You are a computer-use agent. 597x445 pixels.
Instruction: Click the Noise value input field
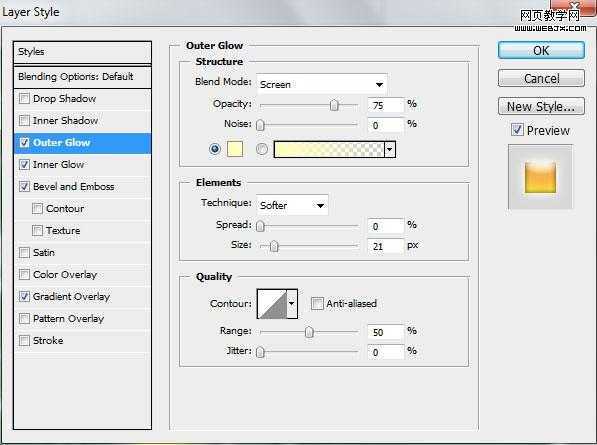point(385,125)
